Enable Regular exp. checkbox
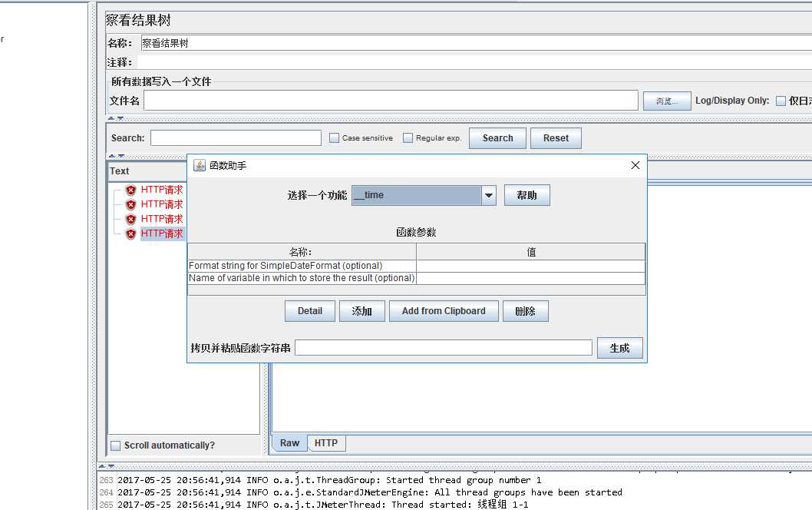 [x=408, y=137]
